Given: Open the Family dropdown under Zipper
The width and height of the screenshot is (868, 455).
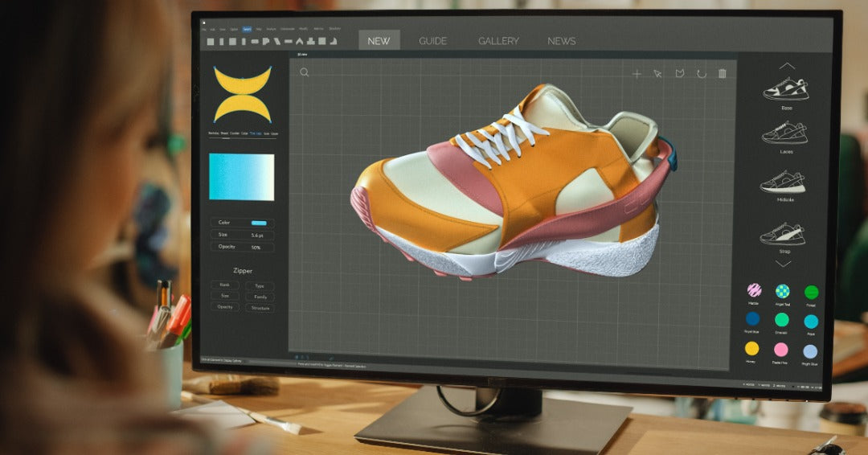Looking at the screenshot, I should 260,297.
